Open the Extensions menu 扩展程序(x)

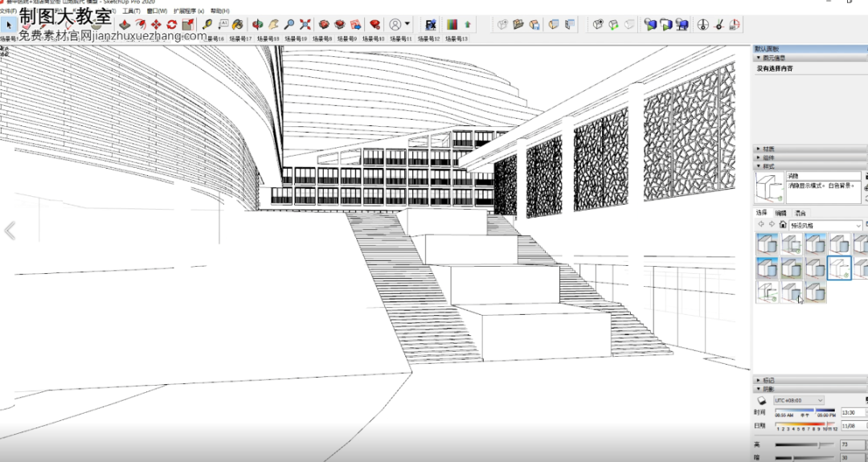[x=189, y=10]
